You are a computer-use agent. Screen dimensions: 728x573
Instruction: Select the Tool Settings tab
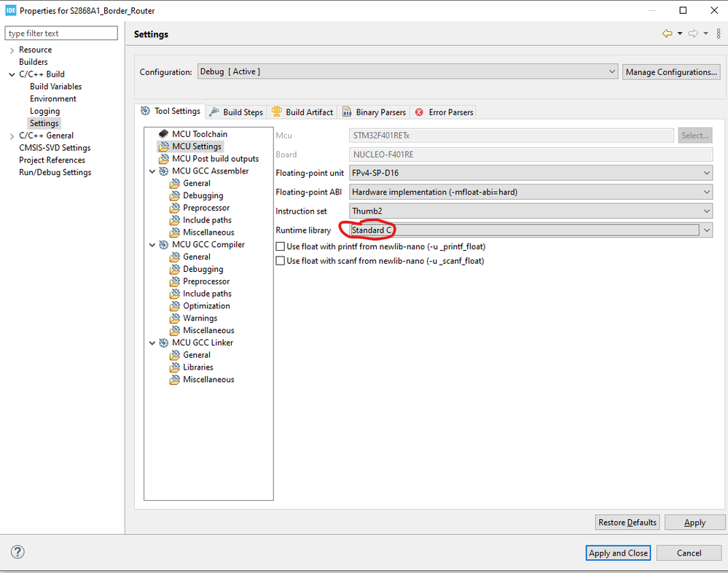point(171,111)
